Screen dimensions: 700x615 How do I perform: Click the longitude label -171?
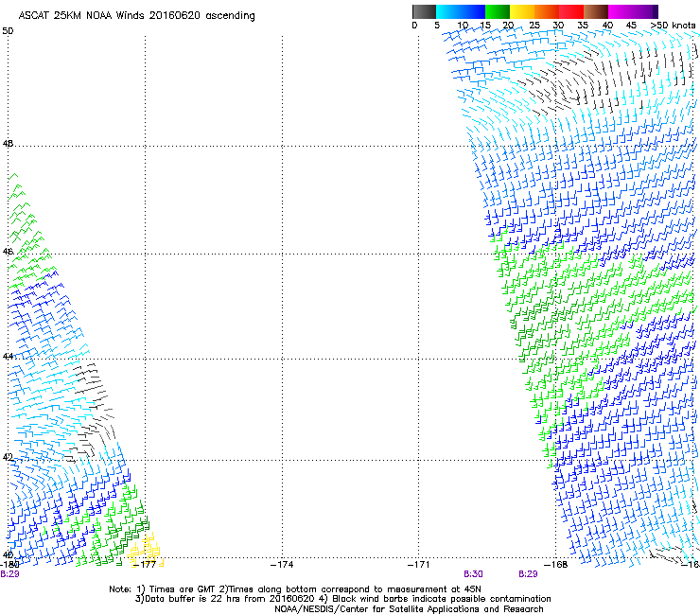tap(419, 565)
